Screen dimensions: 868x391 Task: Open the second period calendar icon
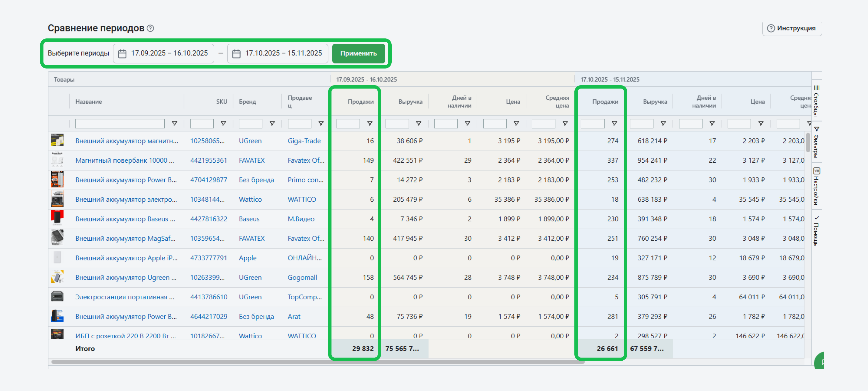point(236,53)
